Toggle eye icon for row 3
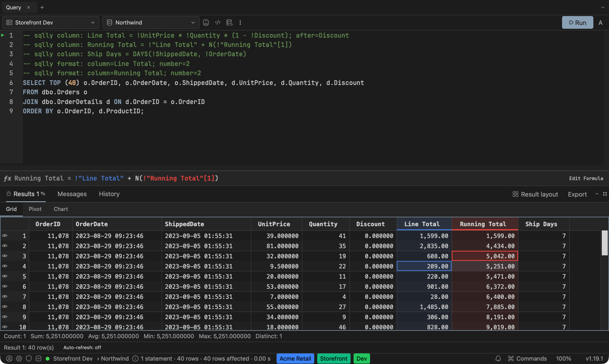The image size is (609, 364). point(5,256)
